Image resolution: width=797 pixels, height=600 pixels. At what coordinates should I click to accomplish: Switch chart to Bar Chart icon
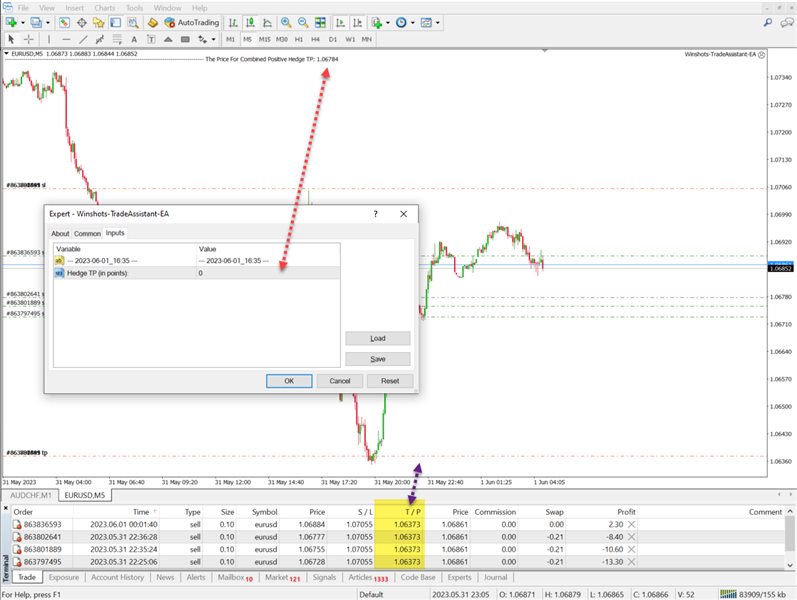click(x=233, y=22)
